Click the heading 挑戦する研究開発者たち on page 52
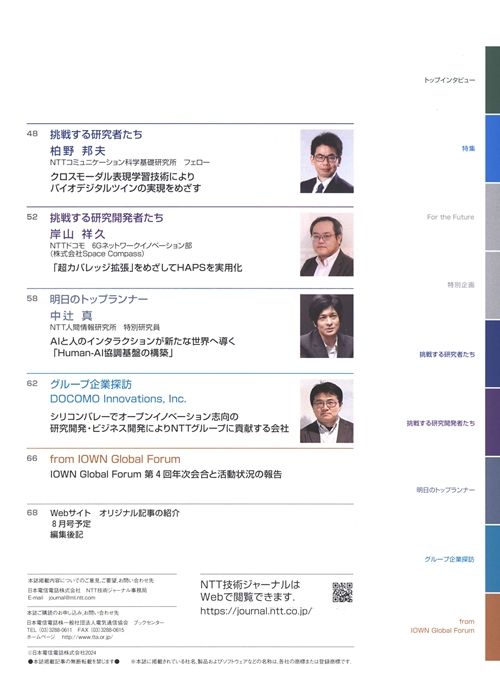This screenshot has width=500, height=688. tap(107, 218)
